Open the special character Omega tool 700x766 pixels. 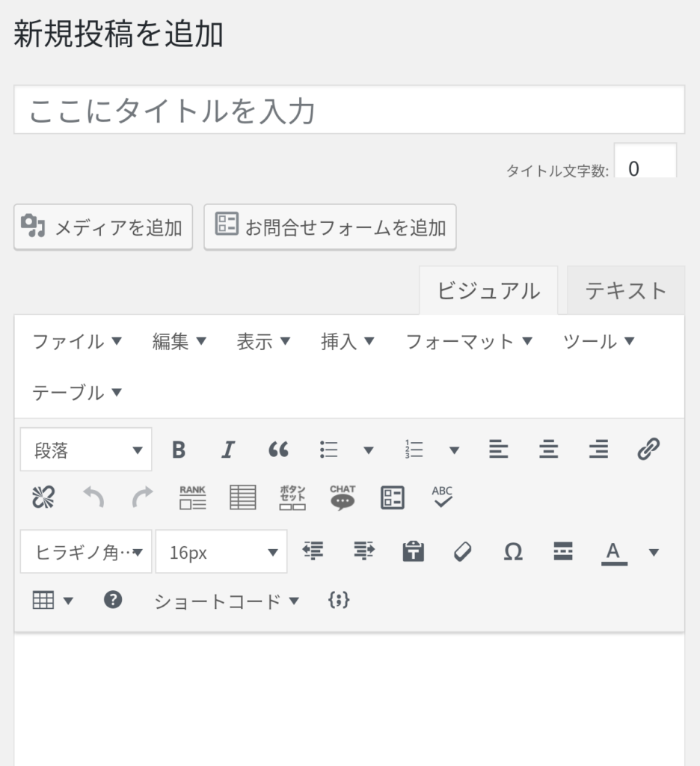coord(513,552)
